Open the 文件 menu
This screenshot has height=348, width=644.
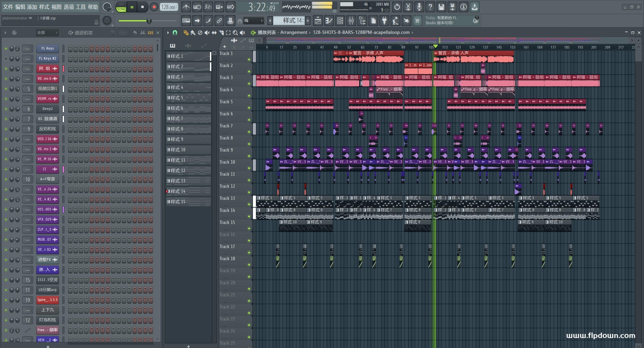point(8,7)
